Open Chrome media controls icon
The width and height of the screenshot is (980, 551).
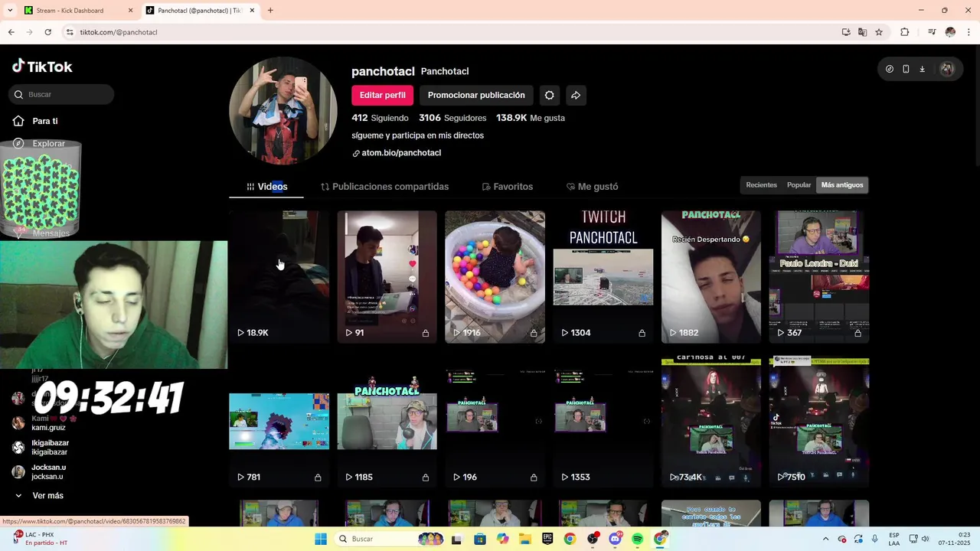(932, 32)
